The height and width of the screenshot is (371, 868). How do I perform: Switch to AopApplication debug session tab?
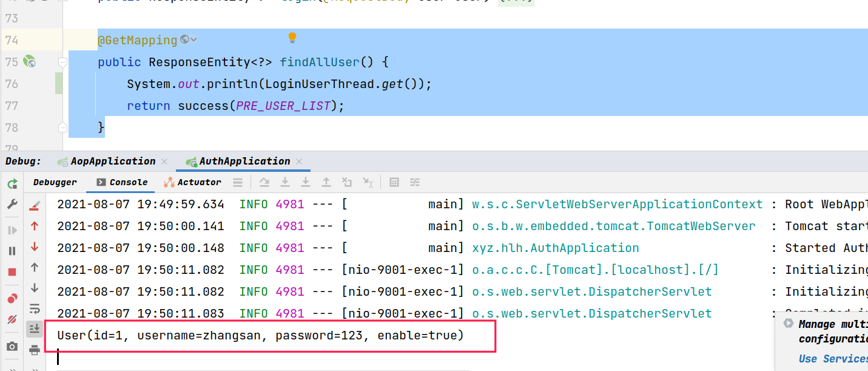113,162
